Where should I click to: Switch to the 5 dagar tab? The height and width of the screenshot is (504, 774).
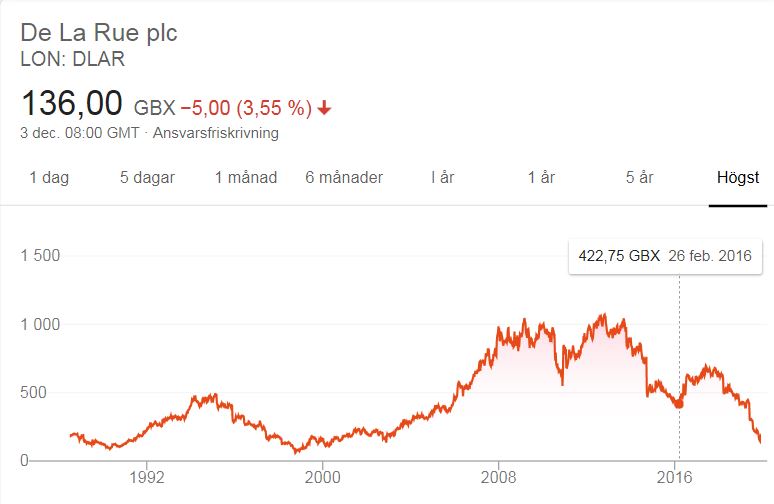(147, 177)
